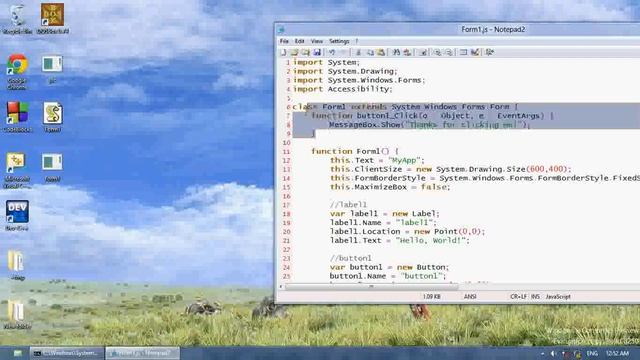The image size is (640, 360).
Task: Click the script file icon with the scroll
Action: (52, 117)
